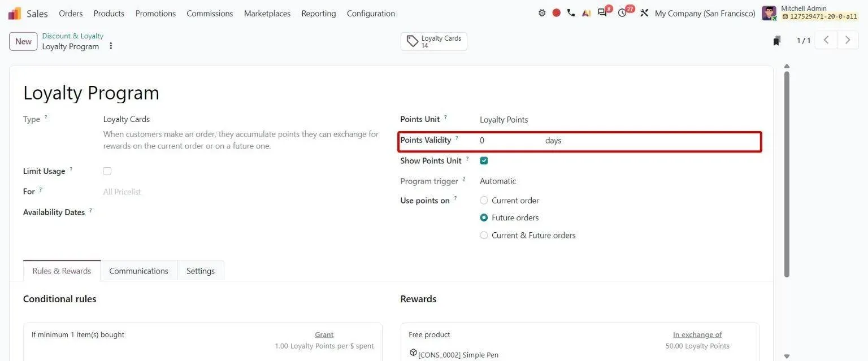Viewport: 868px width, 361px height.
Task: Click the In exchange of label
Action: pos(697,334)
